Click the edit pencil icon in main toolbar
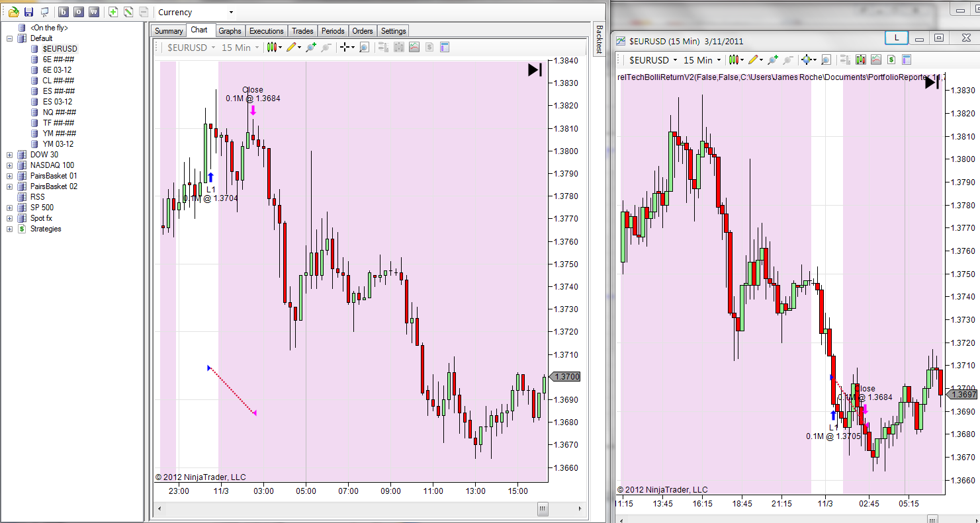The image size is (980, 523). pyautogui.click(x=128, y=12)
